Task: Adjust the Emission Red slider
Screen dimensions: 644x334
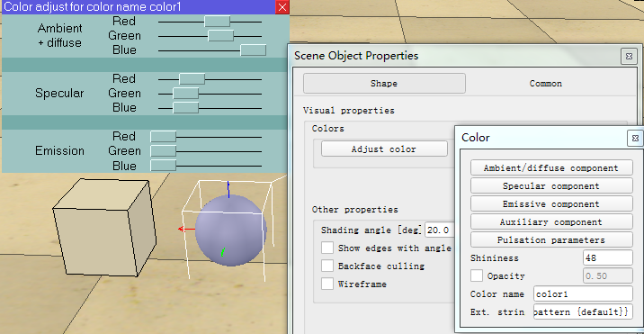Action: pyautogui.click(x=163, y=137)
